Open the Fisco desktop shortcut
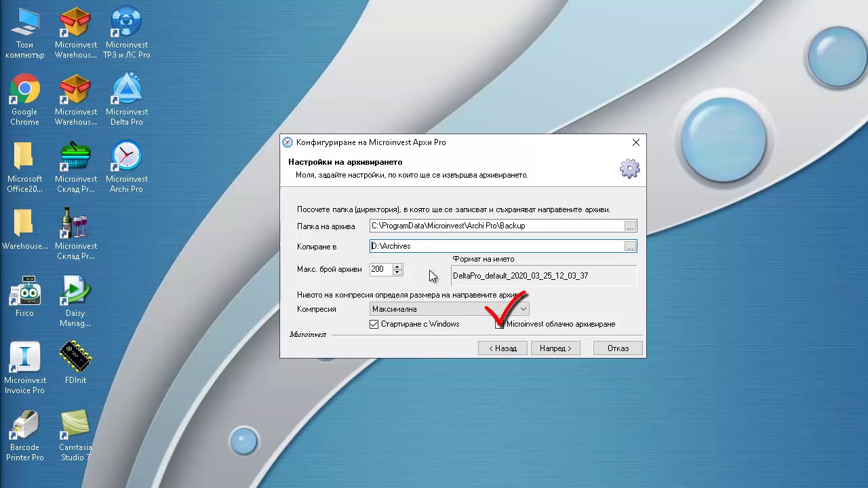 24,297
